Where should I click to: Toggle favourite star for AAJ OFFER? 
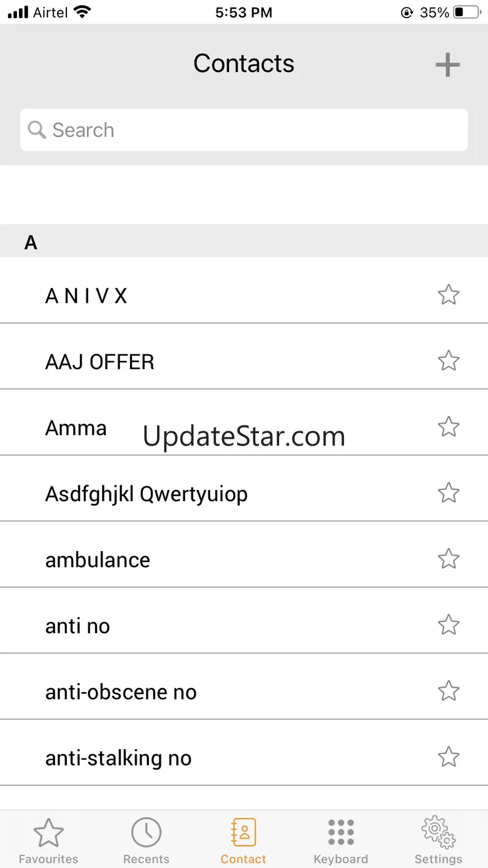(449, 360)
